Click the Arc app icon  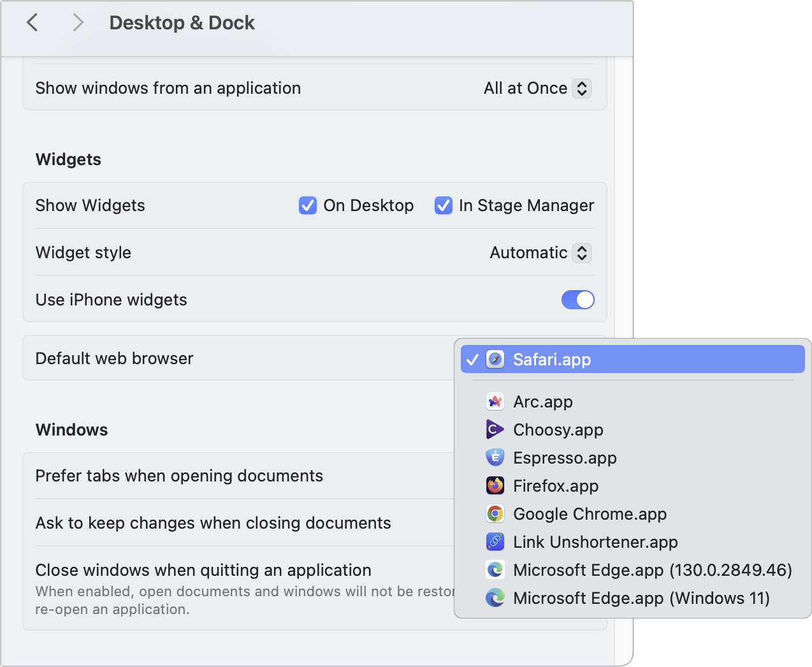point(495,402)
